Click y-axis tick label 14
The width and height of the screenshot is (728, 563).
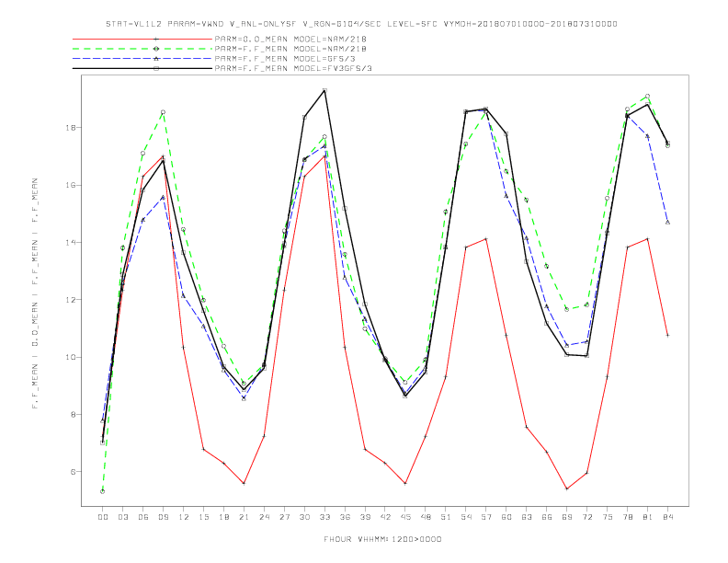pyautogui.click(x=70, y=243)
